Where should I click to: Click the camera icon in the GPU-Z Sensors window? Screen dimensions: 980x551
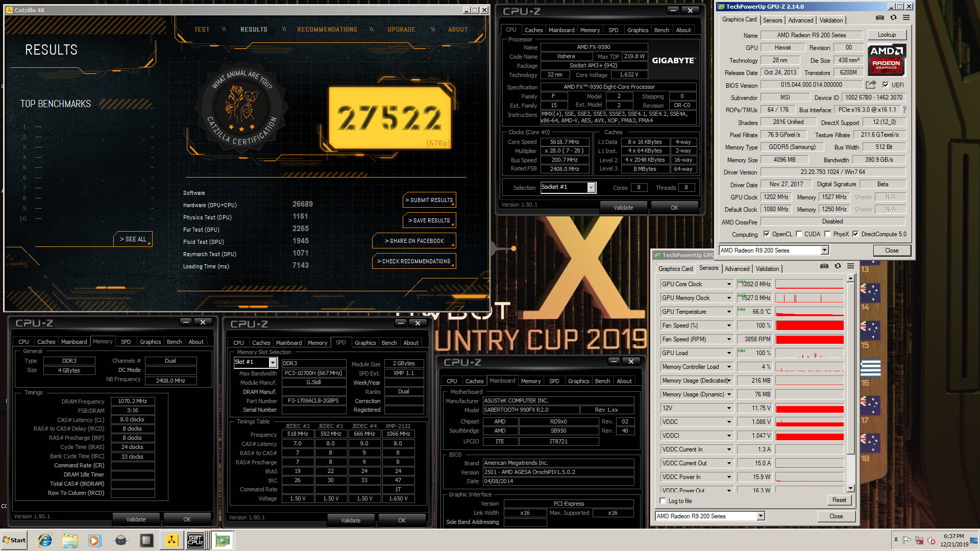point(824,266)
